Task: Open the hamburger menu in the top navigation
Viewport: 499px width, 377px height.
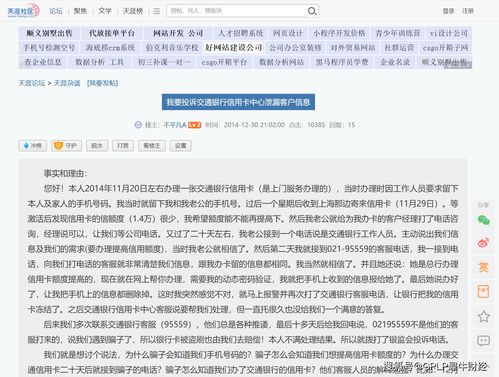Action: 157,11
